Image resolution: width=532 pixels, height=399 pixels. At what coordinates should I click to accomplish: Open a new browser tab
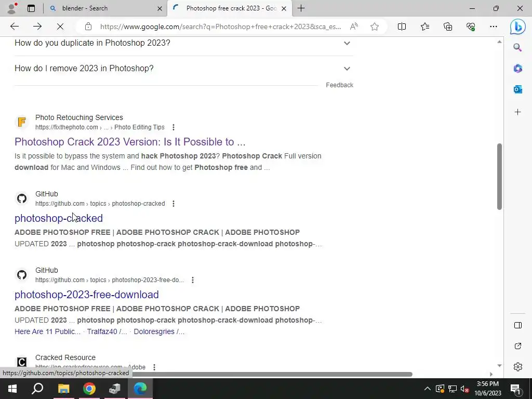301,8
